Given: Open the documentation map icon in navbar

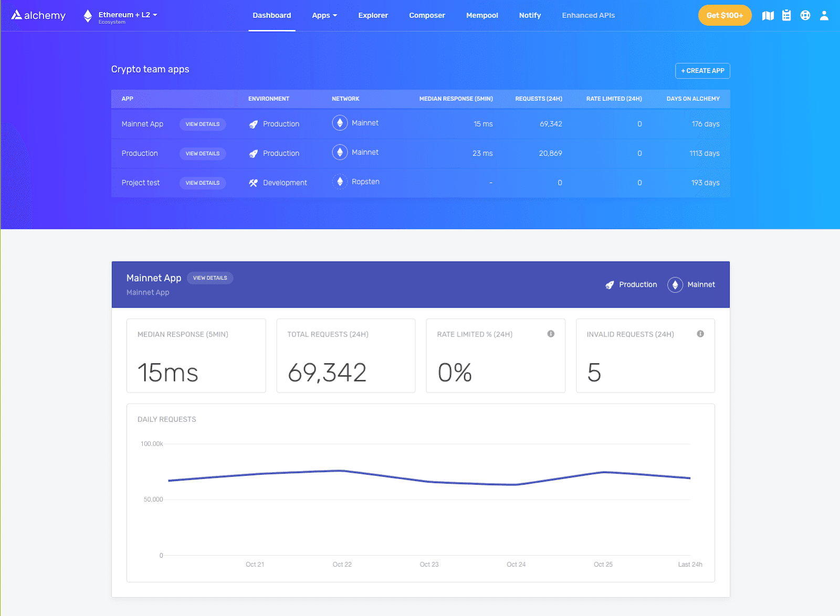Looking at the screenshot, I should tap(768, 15).
